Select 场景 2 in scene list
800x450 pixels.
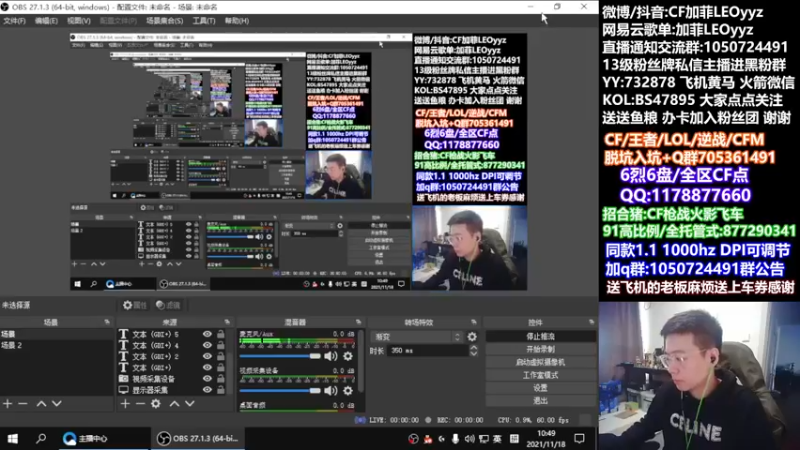click(x=57, y=345)
